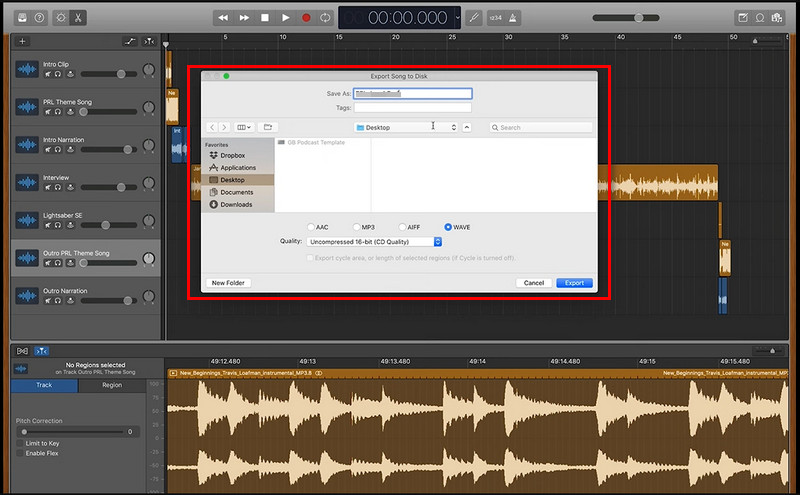Open the Loop Browser icon
The image size is (800, 495).
pyautogui.click(x=760, y=18)
